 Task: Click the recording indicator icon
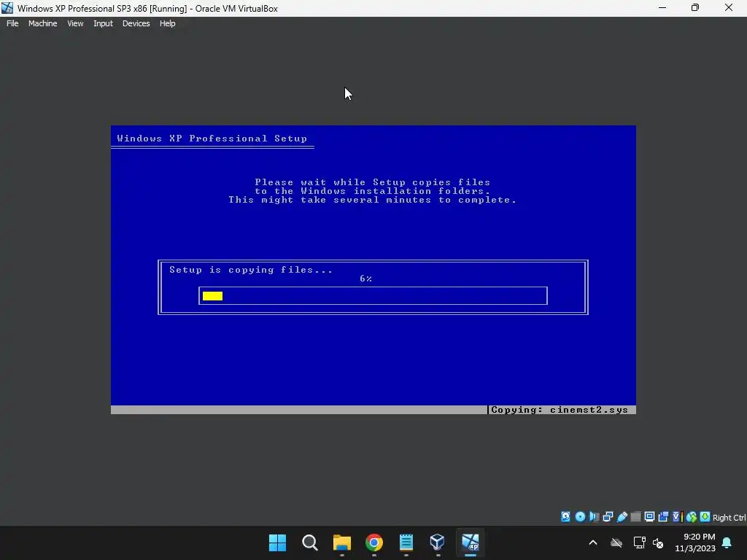point(663,517)
